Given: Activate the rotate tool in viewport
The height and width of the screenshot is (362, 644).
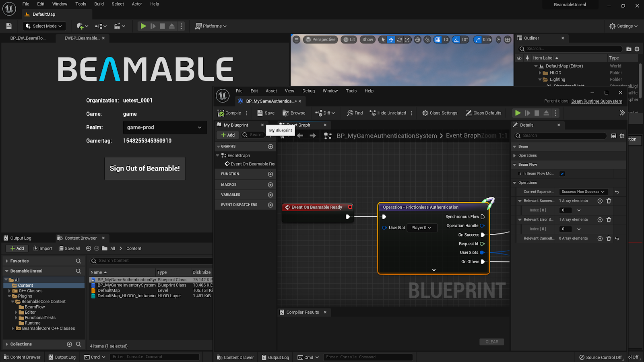Looking at the screenshot, I should 399,39.
